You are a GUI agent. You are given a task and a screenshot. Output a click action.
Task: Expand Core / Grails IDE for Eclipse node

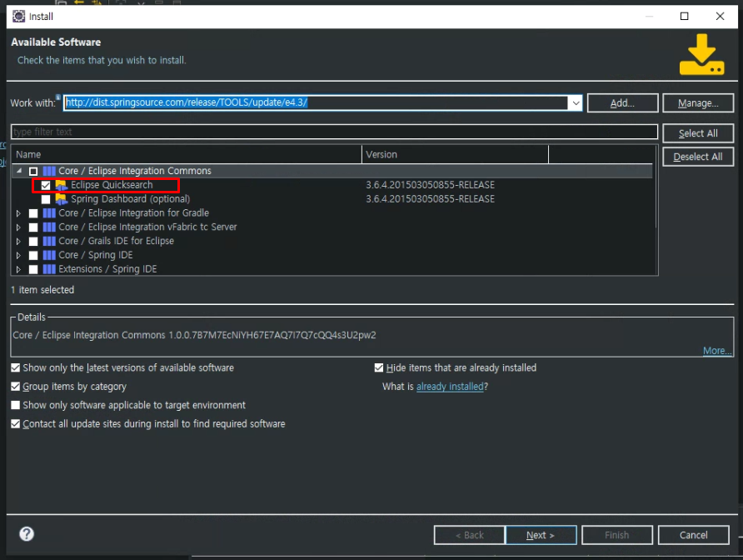(18, 242)
